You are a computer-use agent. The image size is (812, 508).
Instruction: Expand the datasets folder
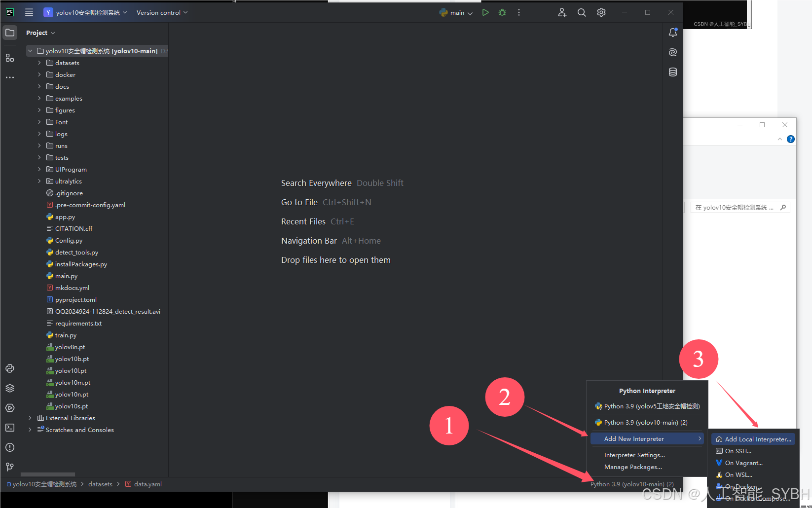click(39, 63)
